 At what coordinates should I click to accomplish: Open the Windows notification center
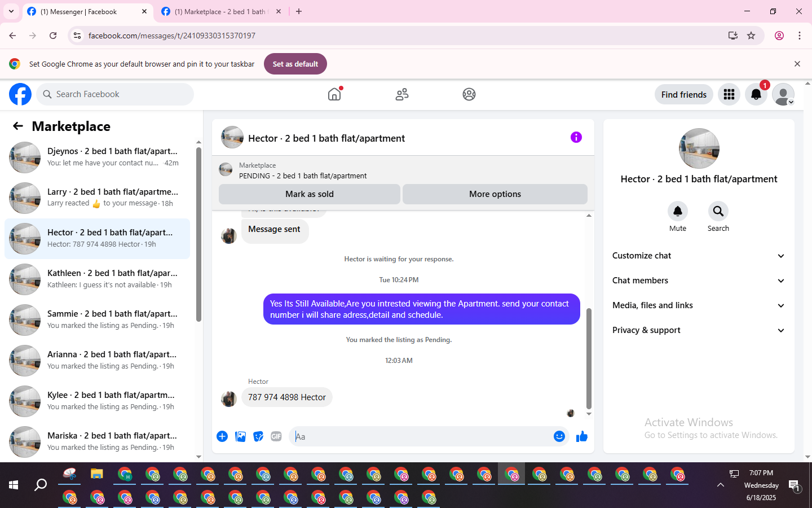(x=794, y=485)
